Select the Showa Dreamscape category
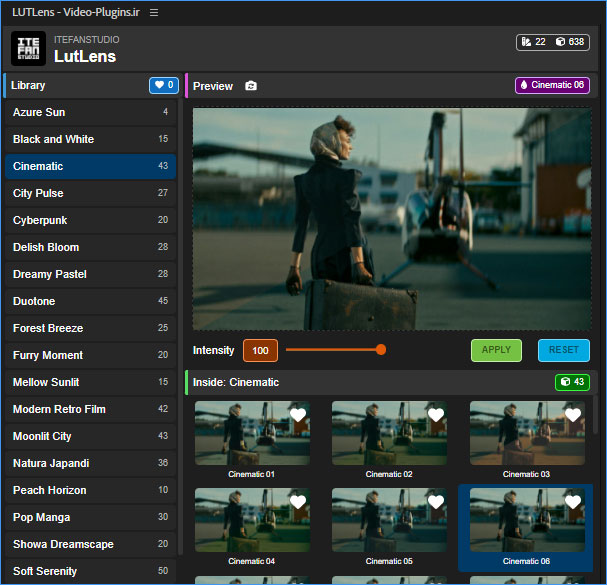This screenshot has height=585, width=607. tap(91, 544)
